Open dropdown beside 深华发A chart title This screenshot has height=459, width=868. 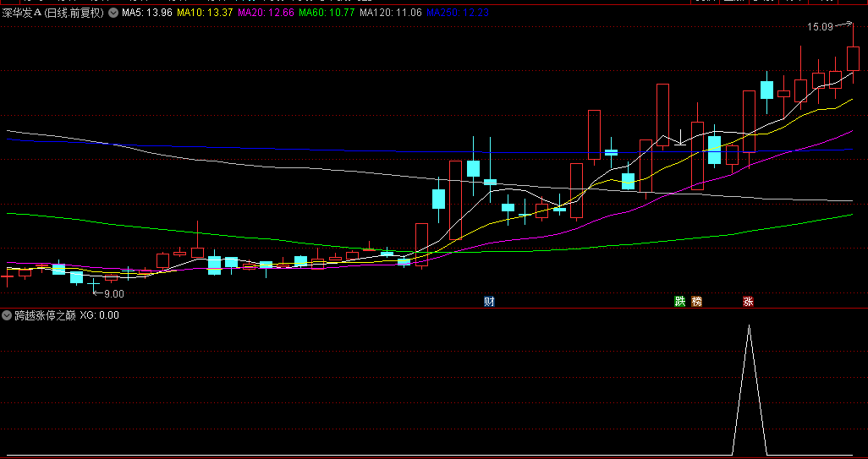point(113,13)
